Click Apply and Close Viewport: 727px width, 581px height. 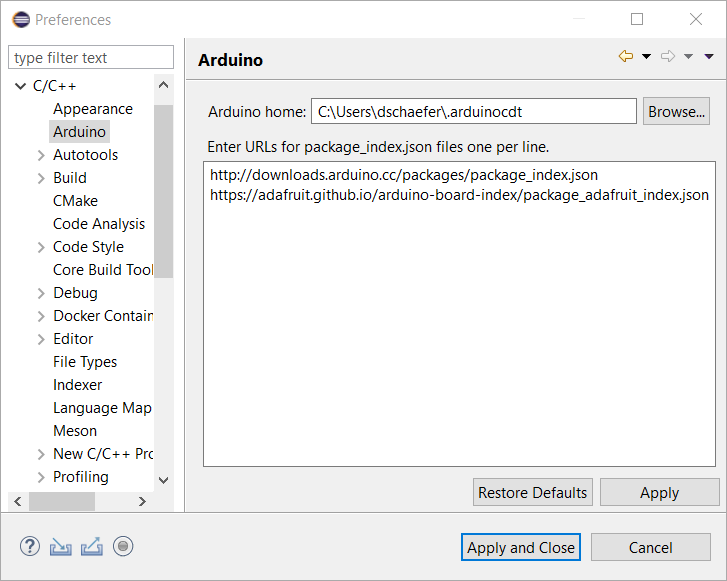(x=521, y=548)
